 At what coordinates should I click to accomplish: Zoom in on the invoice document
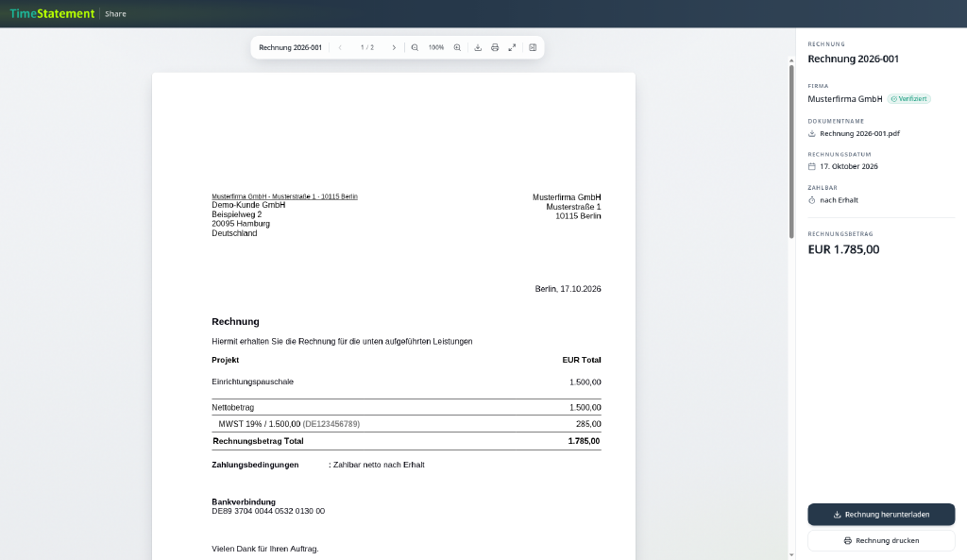coord(457,47)
